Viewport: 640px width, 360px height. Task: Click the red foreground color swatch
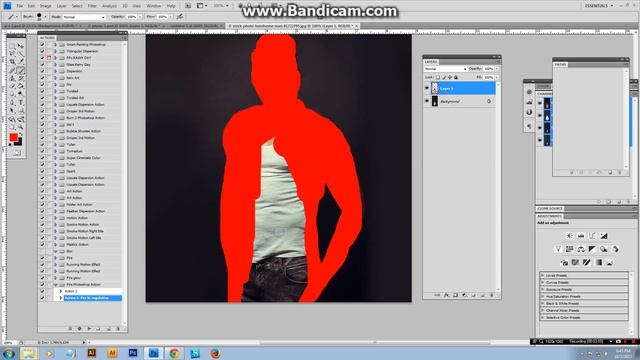coord(13,138)
